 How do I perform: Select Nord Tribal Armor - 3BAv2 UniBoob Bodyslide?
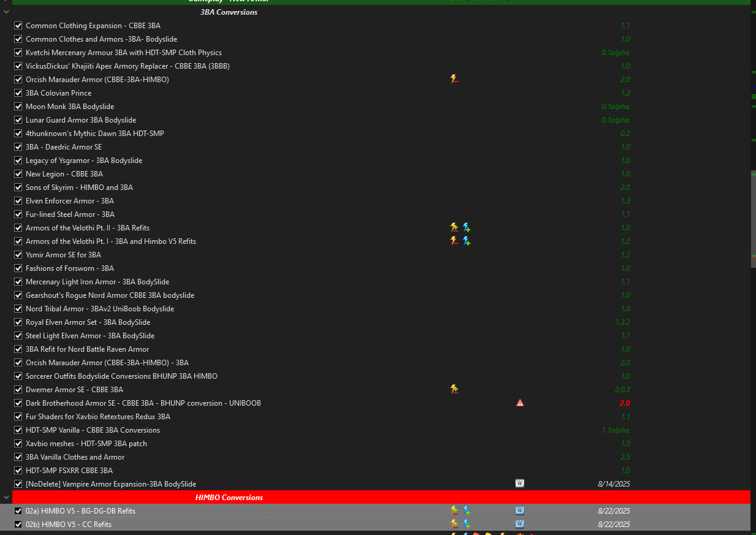pos(100,309)
